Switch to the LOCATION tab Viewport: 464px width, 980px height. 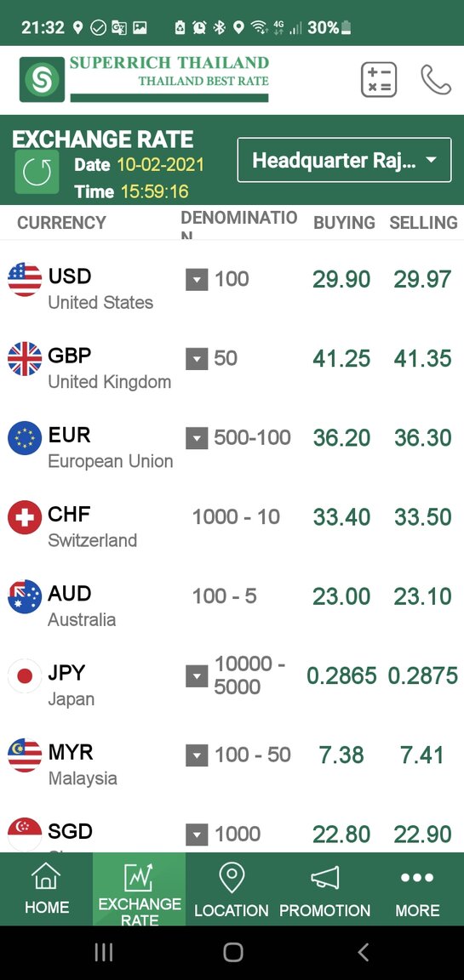232,889
